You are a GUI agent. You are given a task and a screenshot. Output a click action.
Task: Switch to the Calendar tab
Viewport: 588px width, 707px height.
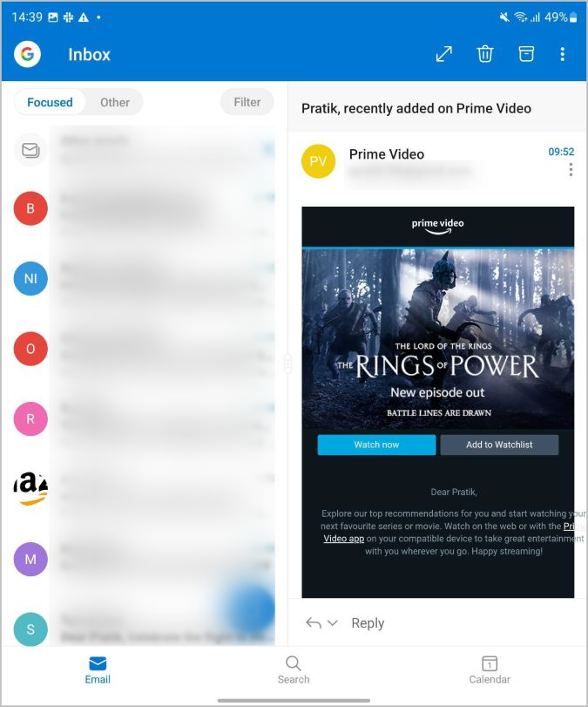(490, 670)
